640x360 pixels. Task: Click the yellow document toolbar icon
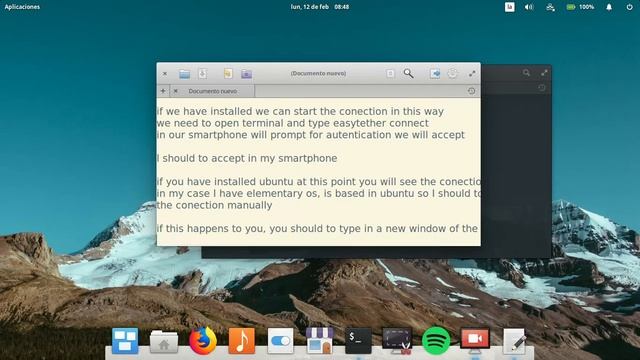click(228, 73)
